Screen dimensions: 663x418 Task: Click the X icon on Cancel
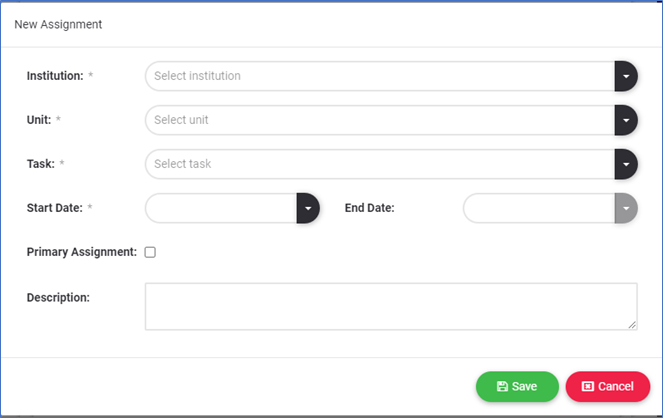tap(588, 387)
